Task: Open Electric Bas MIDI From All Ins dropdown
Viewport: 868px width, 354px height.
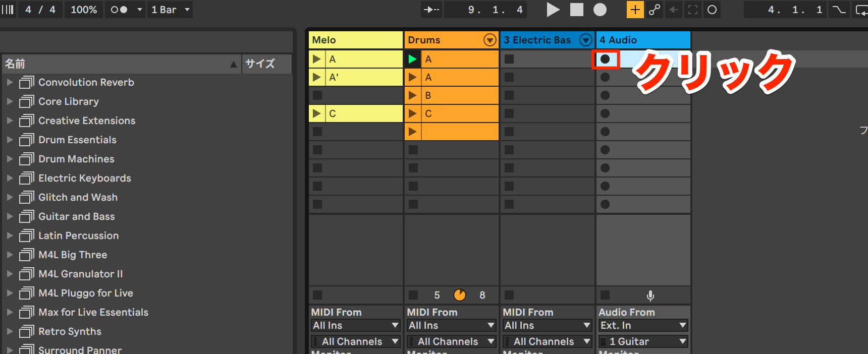Action: (548, 325)
